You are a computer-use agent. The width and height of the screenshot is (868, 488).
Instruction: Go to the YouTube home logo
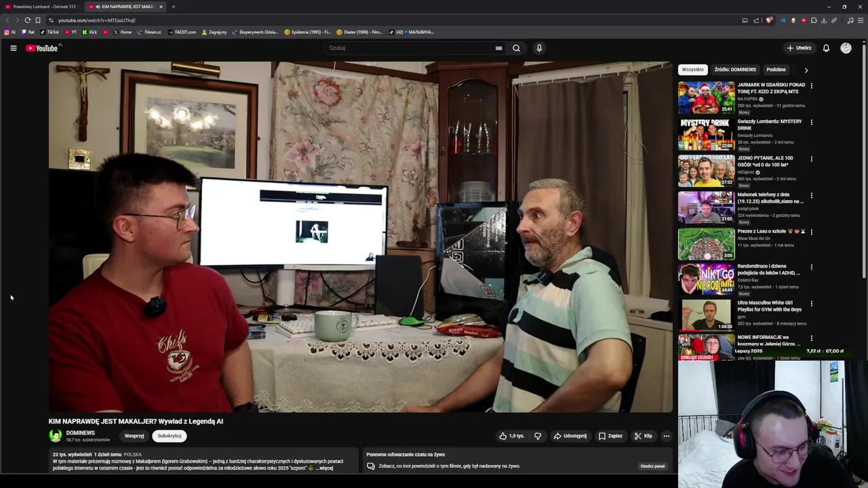click(x=42, y=48)
